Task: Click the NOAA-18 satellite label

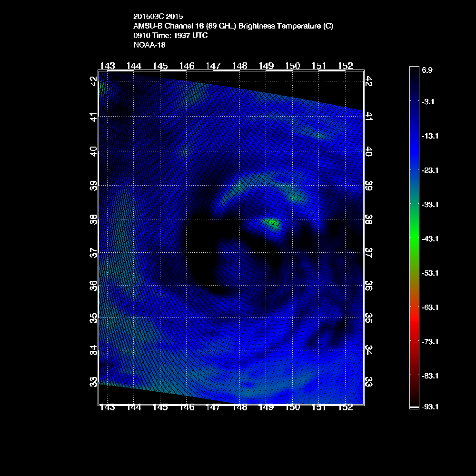Action: [149, 45]
